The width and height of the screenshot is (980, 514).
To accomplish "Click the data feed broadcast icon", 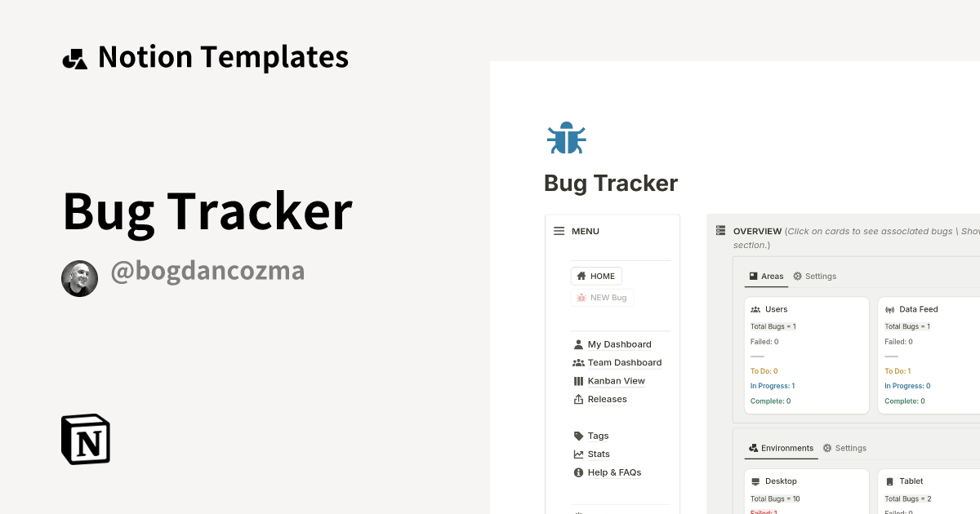I will point(889,309).
